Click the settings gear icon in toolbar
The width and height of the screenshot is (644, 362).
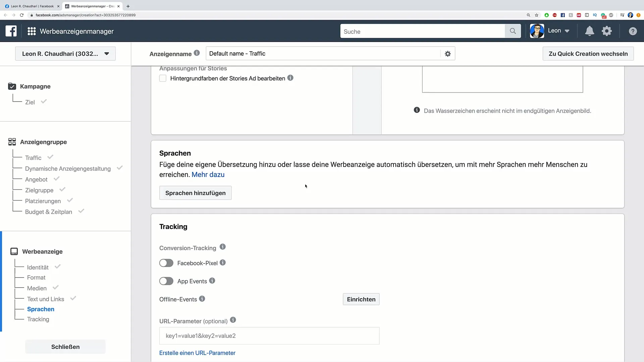pyautogui.click(x=607, y=31)
